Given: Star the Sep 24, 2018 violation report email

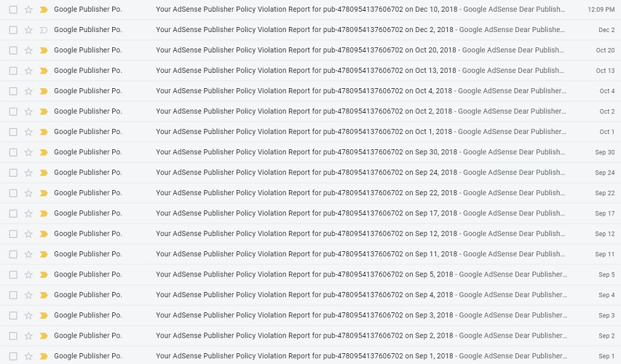Looking at the screenshot, I should click(x=28, y=173).
